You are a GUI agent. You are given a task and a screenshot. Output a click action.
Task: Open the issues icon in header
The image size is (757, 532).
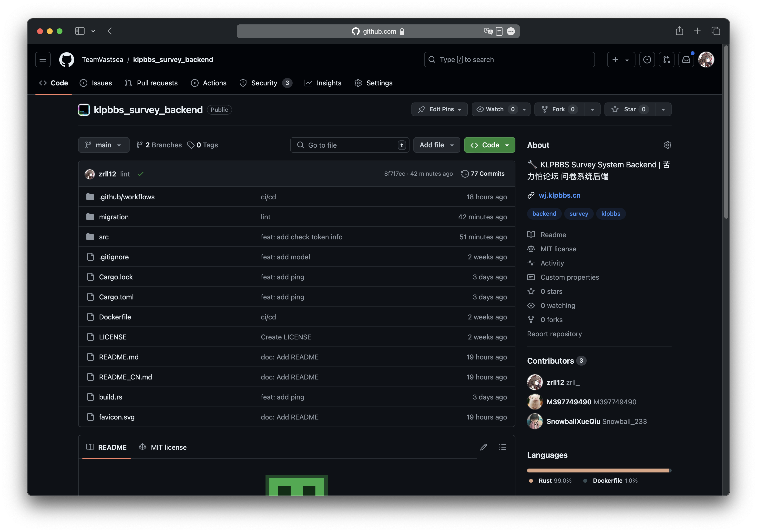pyautogui.click(x=647, y=60)
